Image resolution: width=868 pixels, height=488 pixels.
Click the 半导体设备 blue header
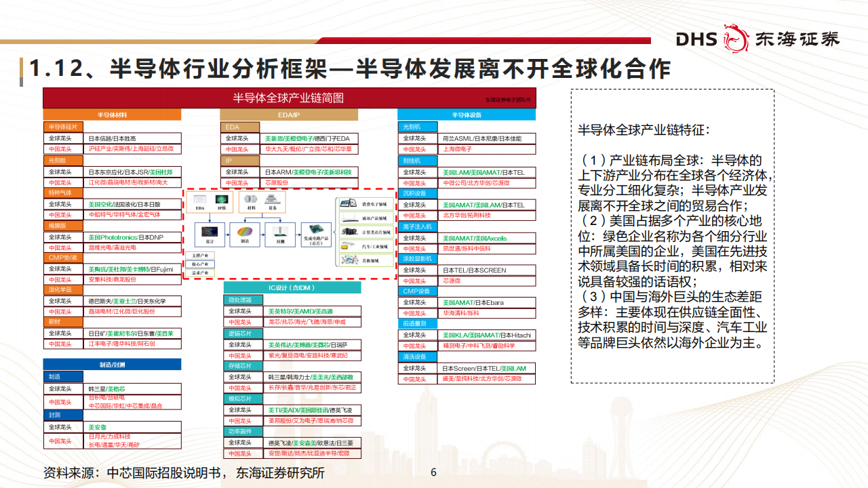pos(467,115)
